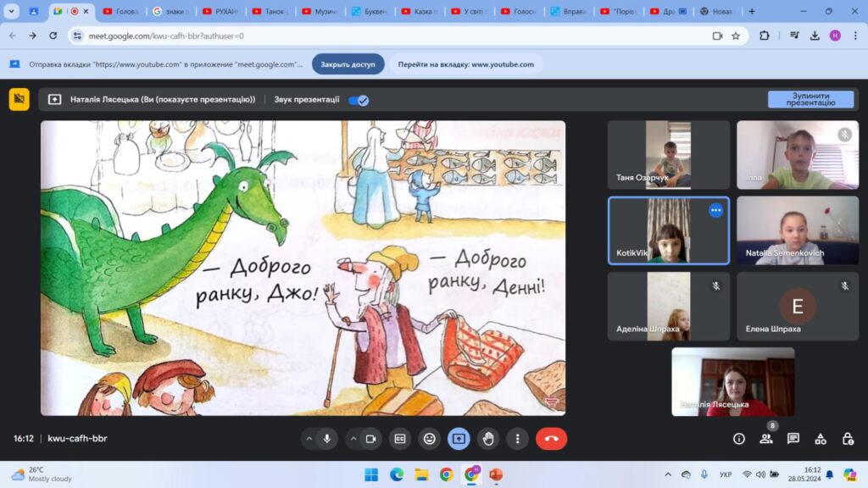Open Chrome profile avatar
Viewport: 868px width, 488px height.
tap(835, 36)
